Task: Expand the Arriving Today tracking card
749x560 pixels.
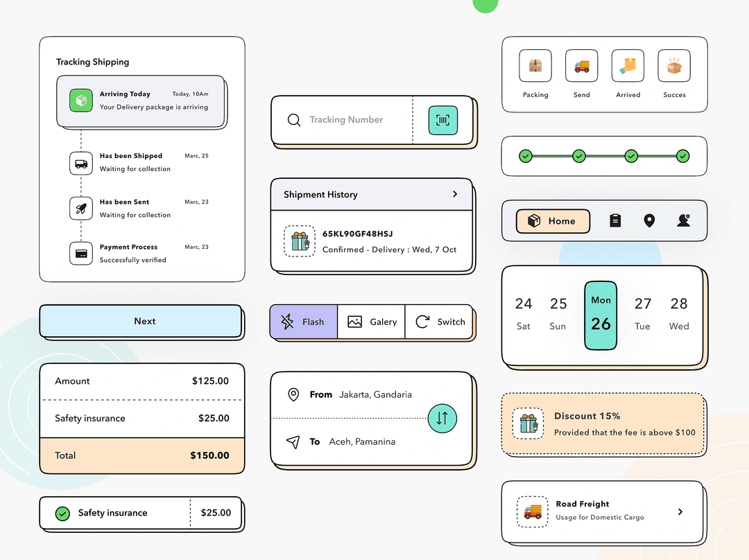Action: [141, 101]
